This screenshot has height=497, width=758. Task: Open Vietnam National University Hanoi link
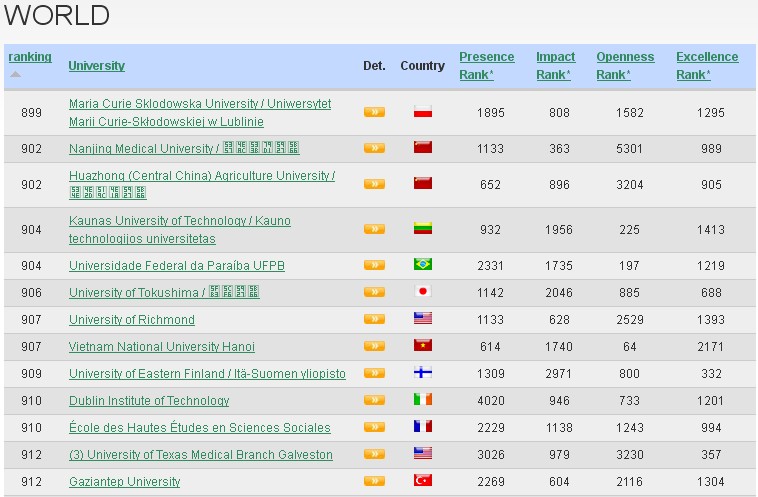point(161,347)
